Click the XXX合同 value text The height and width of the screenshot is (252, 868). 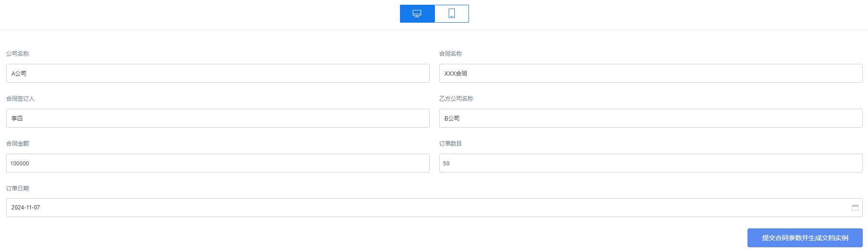456,73
